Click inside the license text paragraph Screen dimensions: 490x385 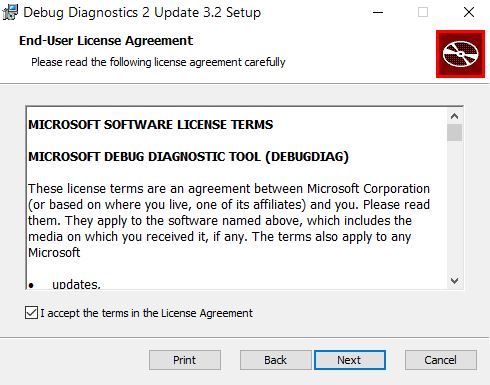(229, 221)
